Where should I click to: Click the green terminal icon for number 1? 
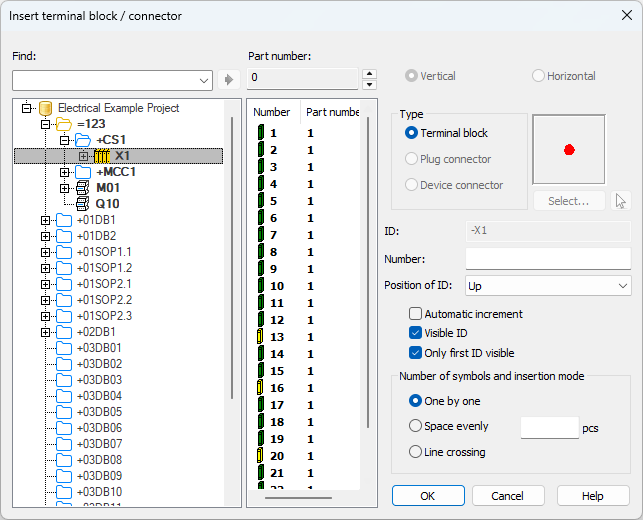coord(260,133)
